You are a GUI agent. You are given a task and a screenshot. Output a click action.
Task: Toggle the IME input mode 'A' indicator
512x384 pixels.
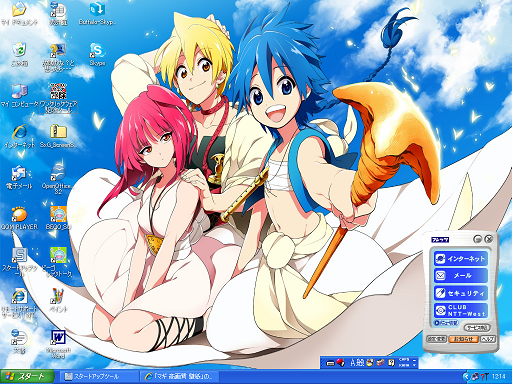[353, 362]
